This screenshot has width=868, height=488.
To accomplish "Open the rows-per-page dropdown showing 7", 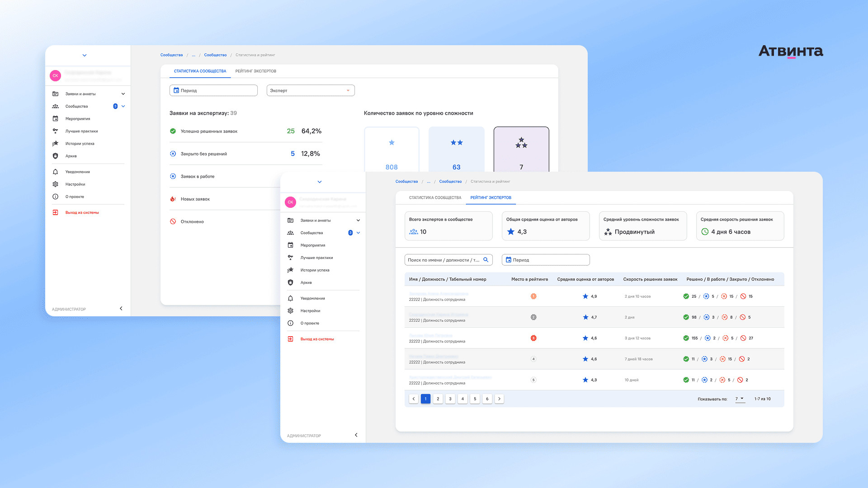I will [x=740, y=399].
